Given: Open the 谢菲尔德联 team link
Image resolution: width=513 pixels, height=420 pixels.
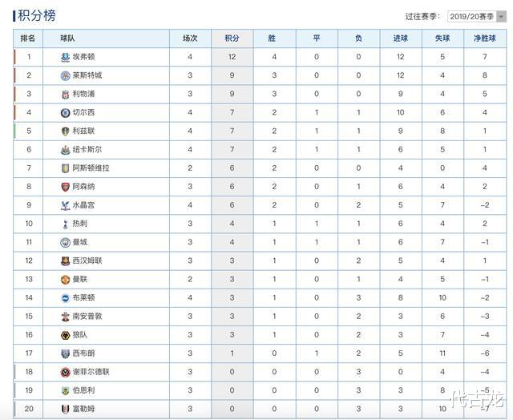Looking at the screenshot, I should point(91,372).
